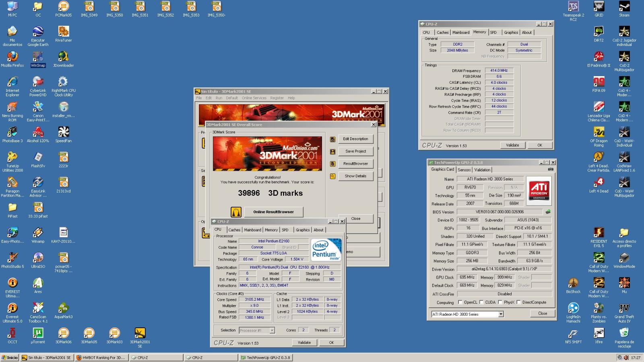Open AquaMark3 desktop icon
The height and width of the screenshot is (362, 644).
pos(64,311)
